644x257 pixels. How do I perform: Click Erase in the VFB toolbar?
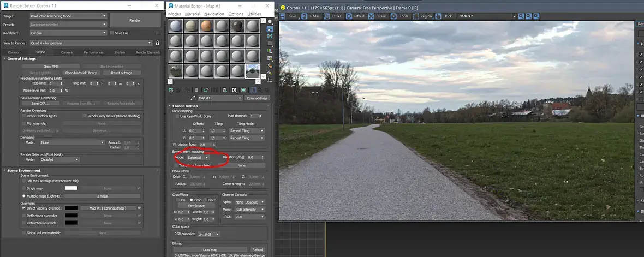click(378, 16)
